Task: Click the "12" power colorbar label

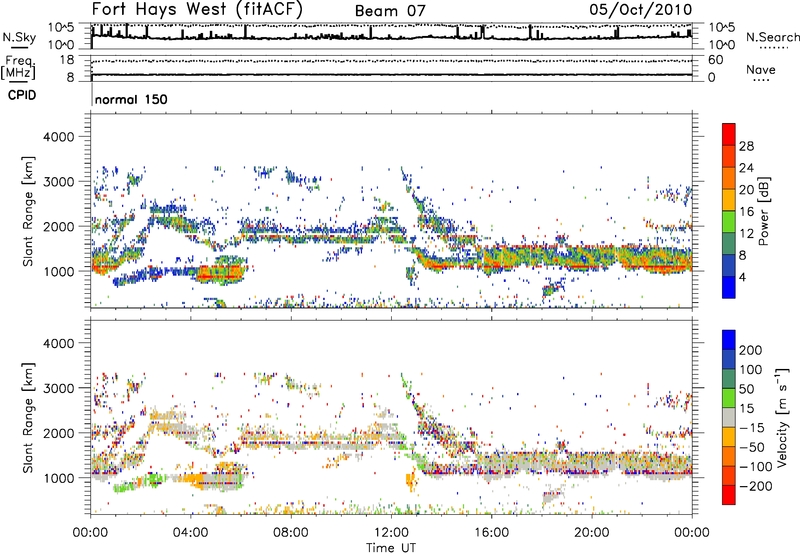Action: 746,234
